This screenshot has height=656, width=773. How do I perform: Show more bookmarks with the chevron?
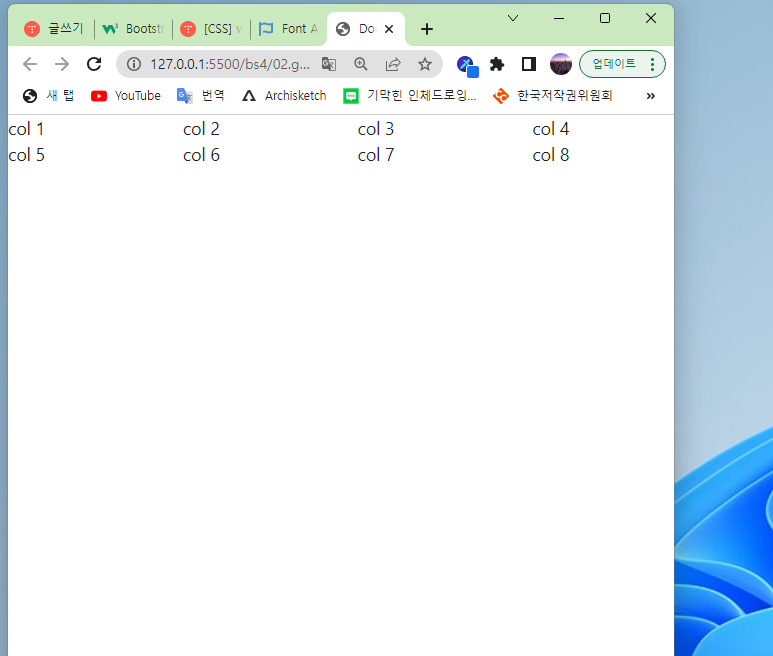tap(651, 96)
